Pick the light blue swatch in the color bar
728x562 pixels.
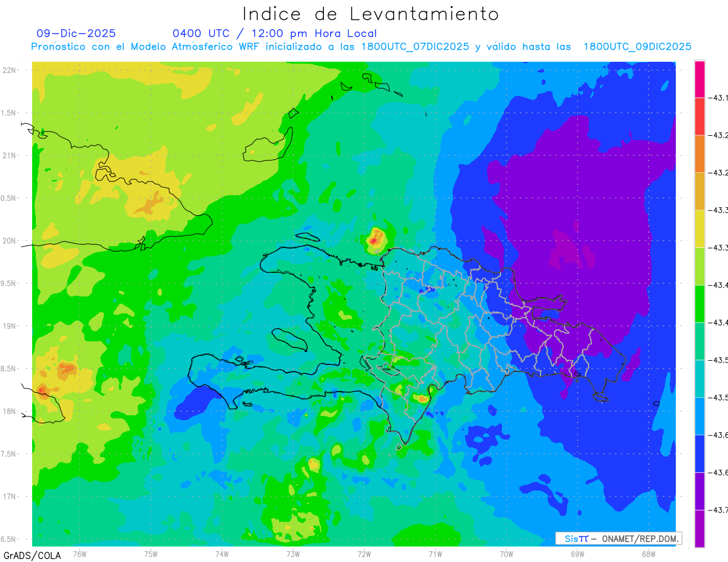click(x=699, y=416)
